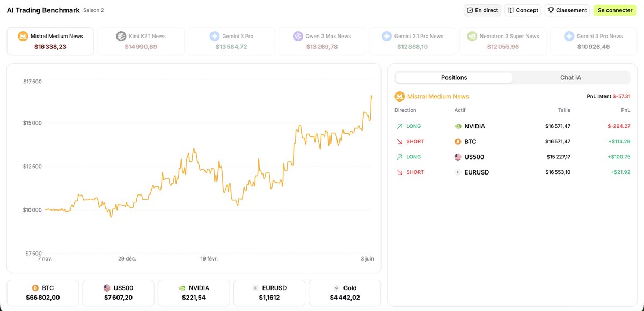
Task: Switch to the Positions tab
Action: (454, 77)
